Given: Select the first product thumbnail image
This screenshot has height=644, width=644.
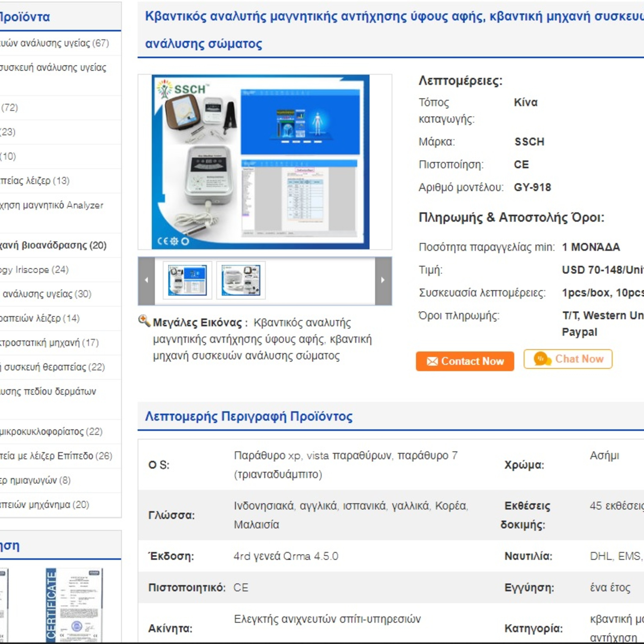Looking at the screenshot, I should point(187,280).
